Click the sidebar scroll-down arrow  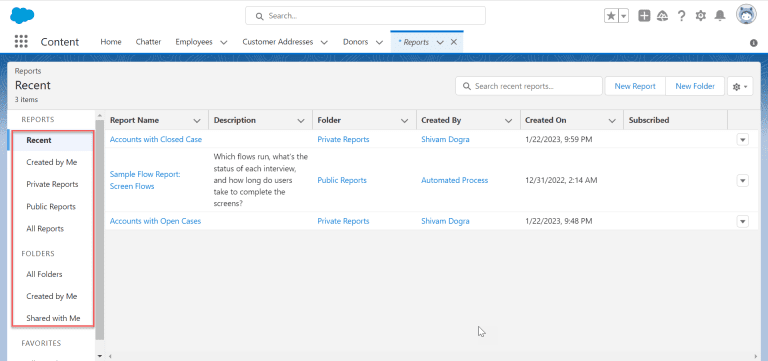tap(100, 356)
